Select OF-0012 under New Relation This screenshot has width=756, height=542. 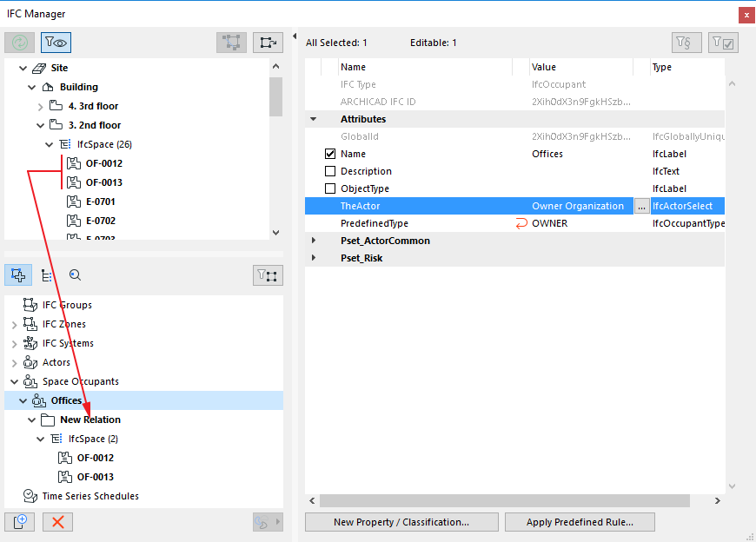96,458
